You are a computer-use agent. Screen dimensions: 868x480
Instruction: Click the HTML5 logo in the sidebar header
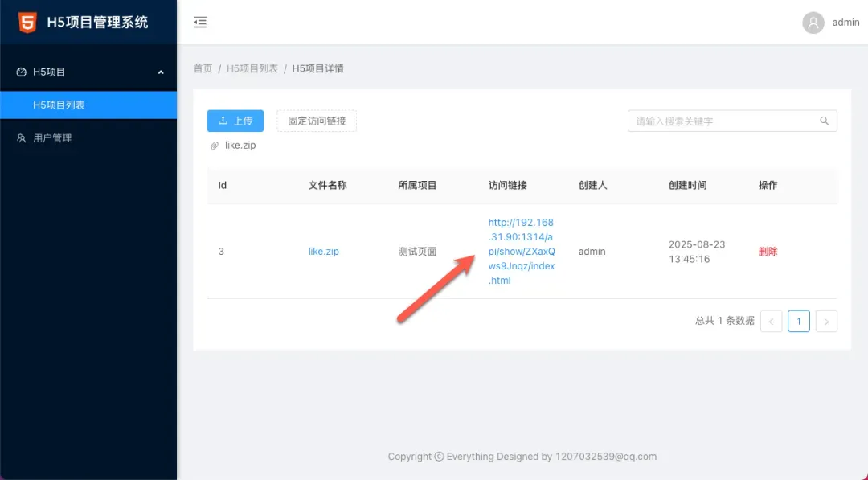click(x=27, y=22)
